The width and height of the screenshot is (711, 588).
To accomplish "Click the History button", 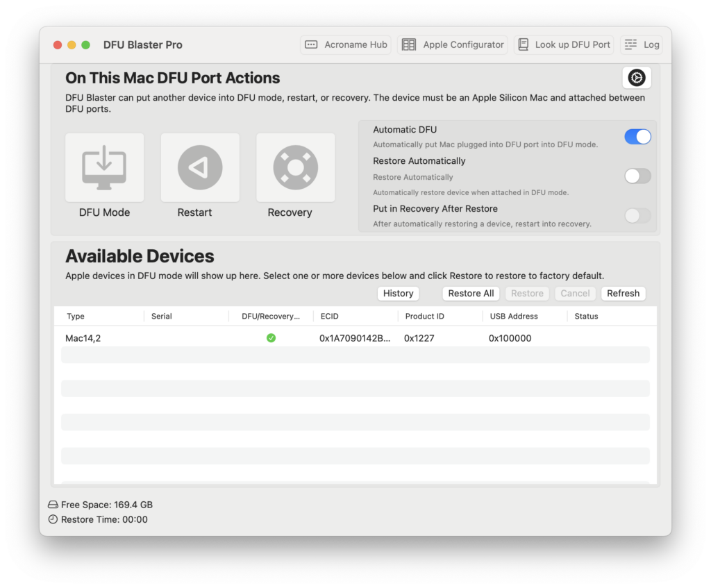I will (398, 294).
